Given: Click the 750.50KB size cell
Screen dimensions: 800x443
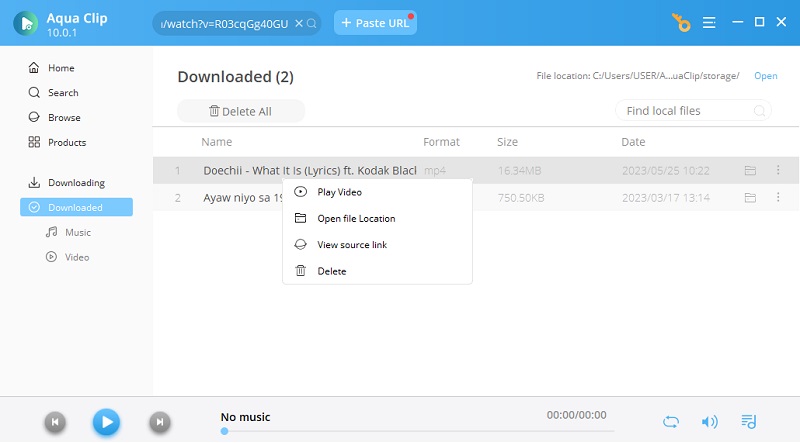Looking at the screenshot, I should (521, 198).
